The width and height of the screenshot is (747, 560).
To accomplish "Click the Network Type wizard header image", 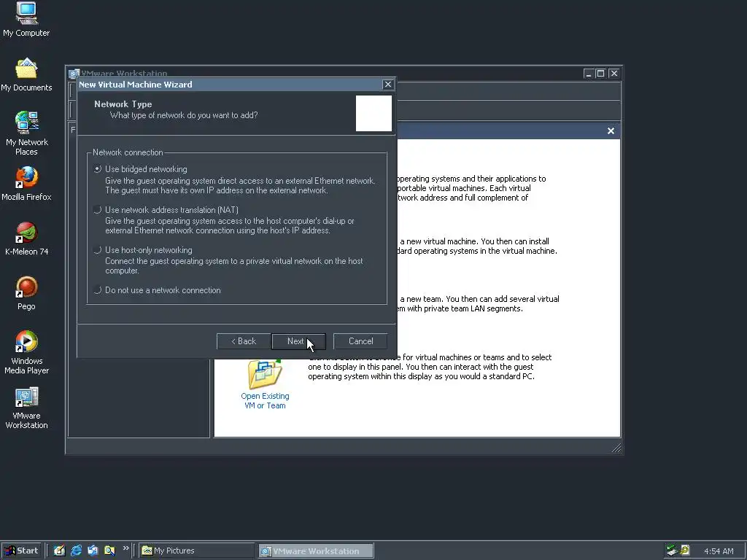I will [x=373, y=113].
